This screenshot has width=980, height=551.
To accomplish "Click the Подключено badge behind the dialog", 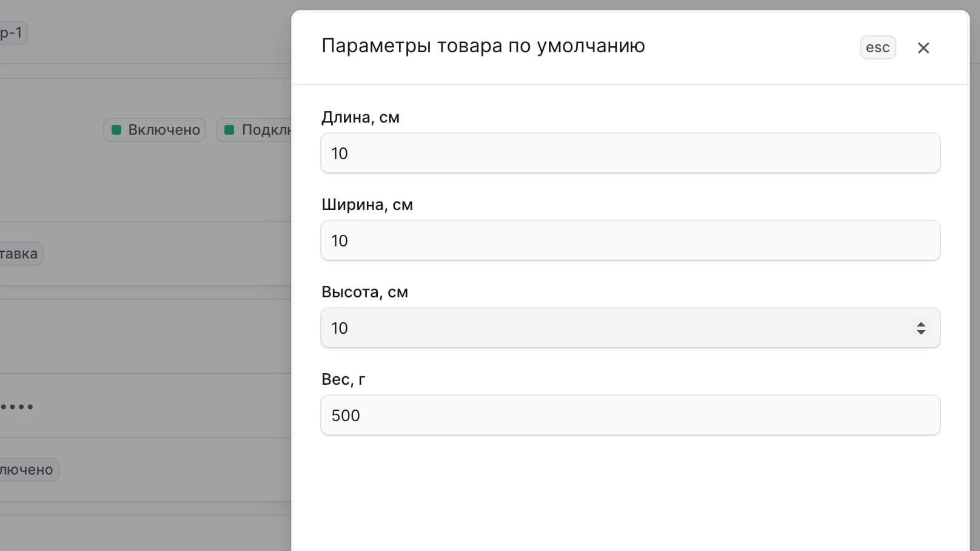I will (x=254, y=130).
